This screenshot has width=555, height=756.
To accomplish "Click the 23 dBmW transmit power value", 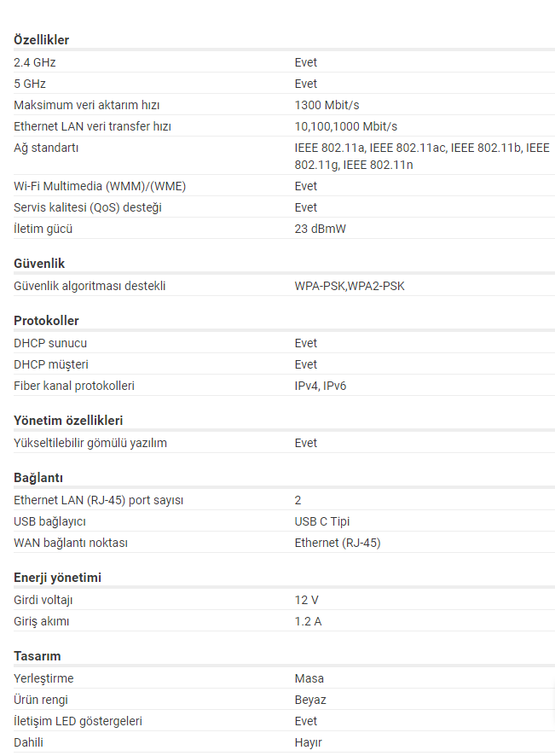I will (x=320, y=229).
